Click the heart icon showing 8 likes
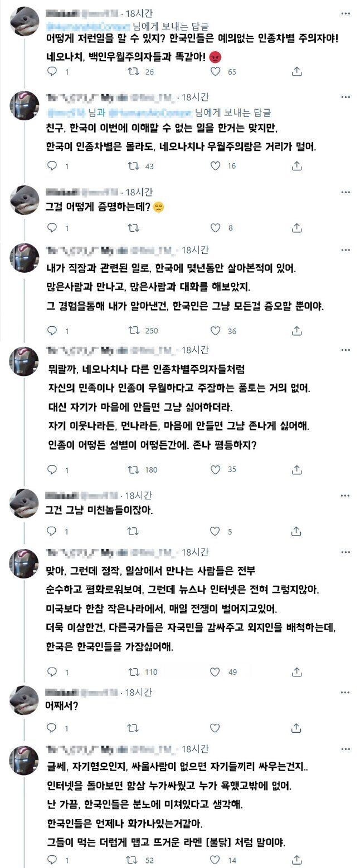 [216, 227]
